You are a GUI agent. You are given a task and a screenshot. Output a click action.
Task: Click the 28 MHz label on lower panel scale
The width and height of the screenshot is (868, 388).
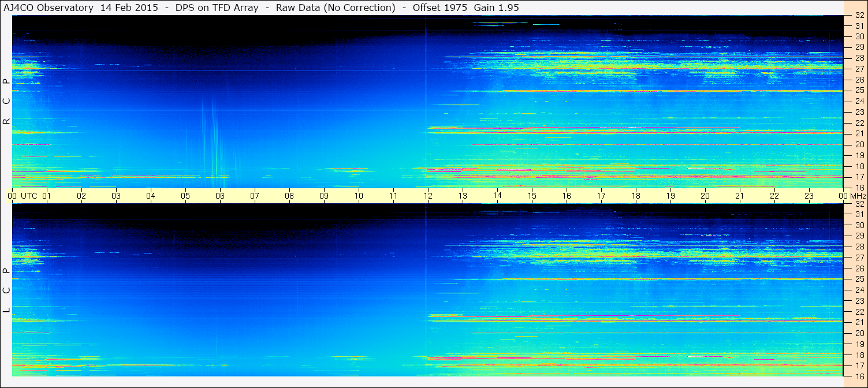click(x=859, y=247)
